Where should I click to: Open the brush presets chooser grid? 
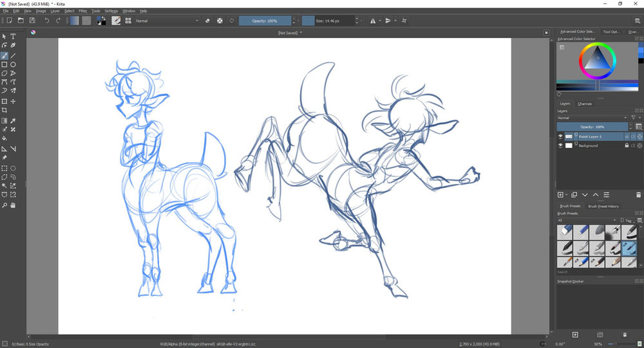(x=128, y=21)
